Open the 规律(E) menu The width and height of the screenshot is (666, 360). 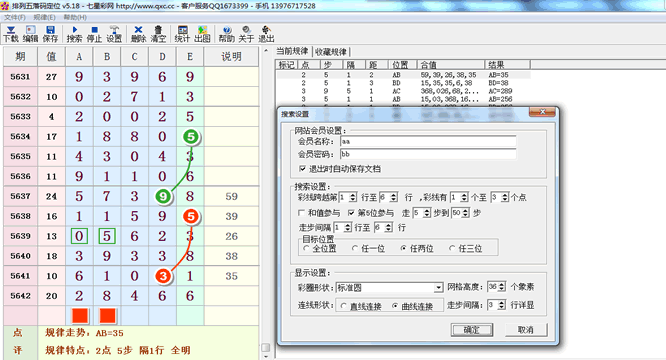coord(44,17)
